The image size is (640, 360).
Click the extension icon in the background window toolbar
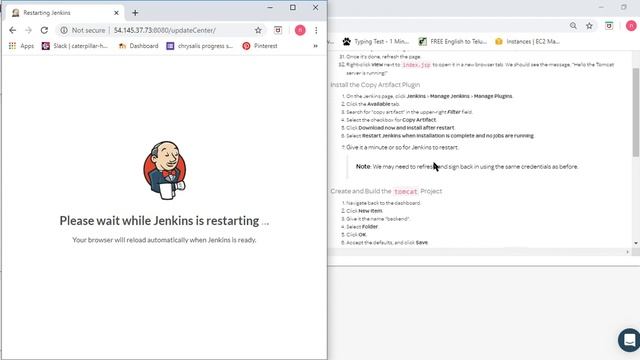609,26
